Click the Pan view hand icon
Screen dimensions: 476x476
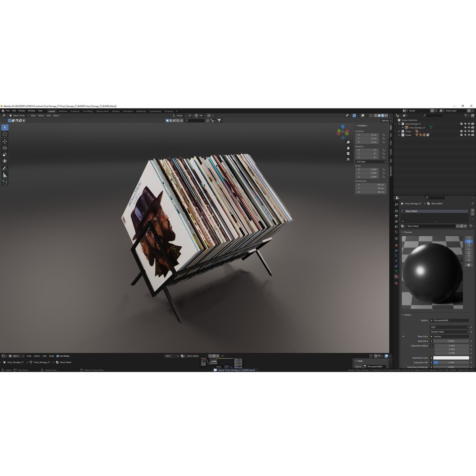(348, 148)
